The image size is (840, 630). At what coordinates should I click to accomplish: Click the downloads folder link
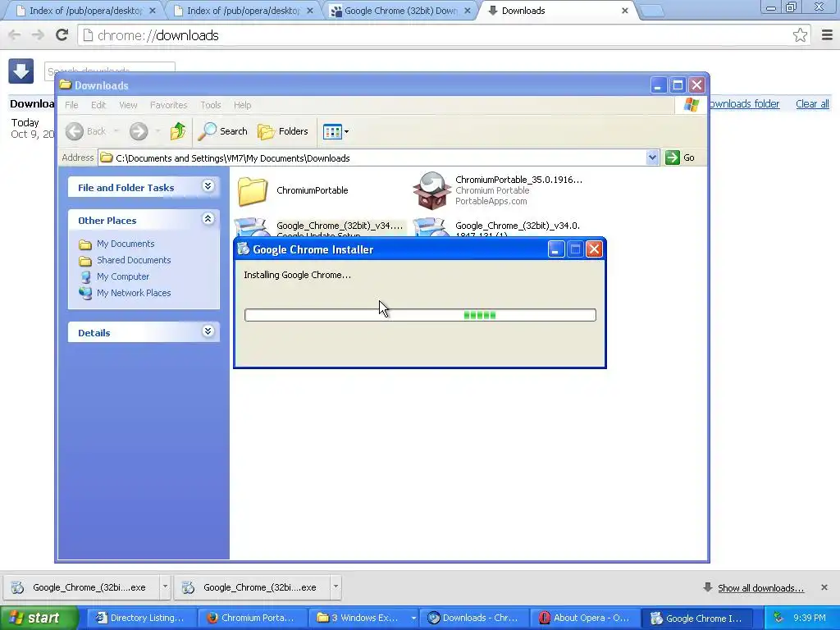745,104
